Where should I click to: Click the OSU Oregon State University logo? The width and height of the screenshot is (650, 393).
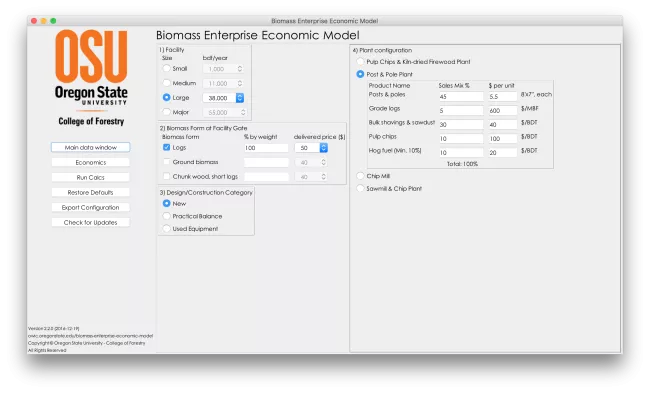pyautogui.click(x=91, y=67)
